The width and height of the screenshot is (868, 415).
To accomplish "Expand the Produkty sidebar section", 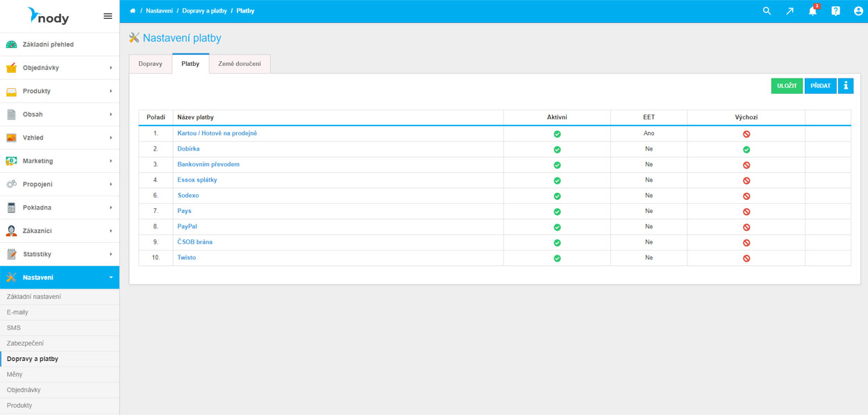I will pyautogui.click(x=60, y=91).
